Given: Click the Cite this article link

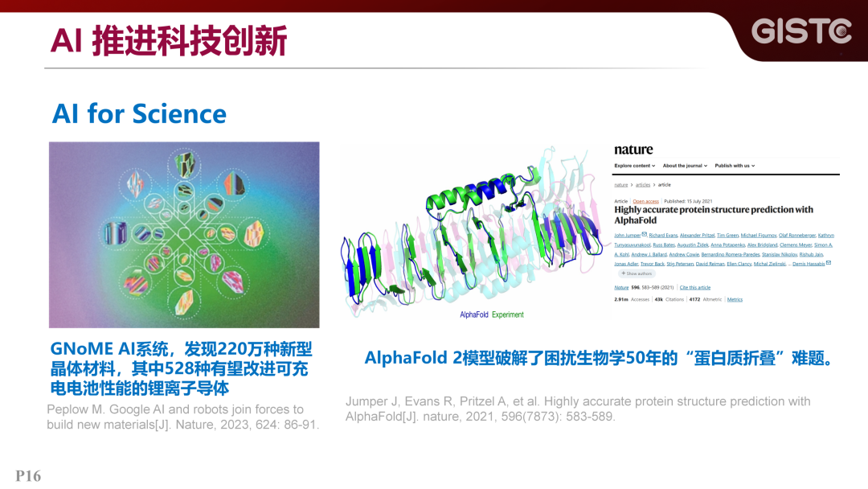Looking at the screenshot, I should (x=694, y=287).
